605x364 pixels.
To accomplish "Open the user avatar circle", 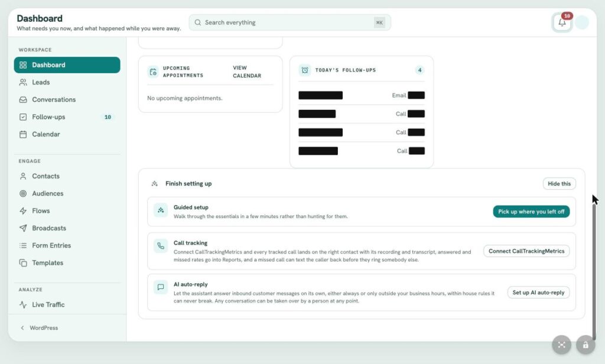I will tap(581, 22).
